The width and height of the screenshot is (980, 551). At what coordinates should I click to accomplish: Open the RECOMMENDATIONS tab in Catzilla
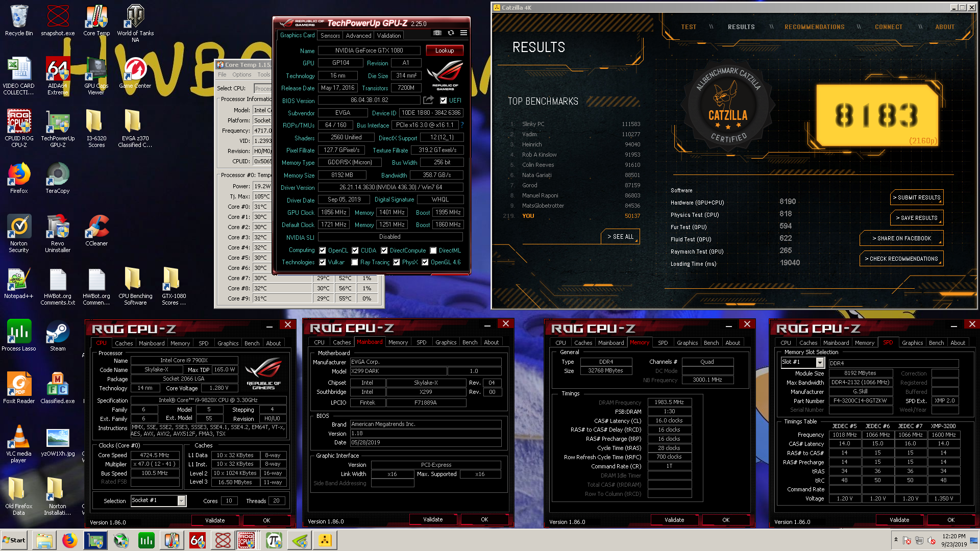pyautogui.click(x=815, y=27)
